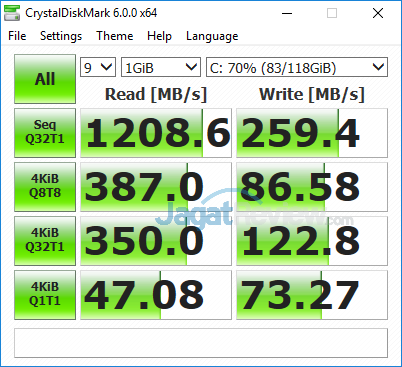Run all benchmarks with the All button
The image size is (402, 367).
pyautogui.click(x=45, y=79)
